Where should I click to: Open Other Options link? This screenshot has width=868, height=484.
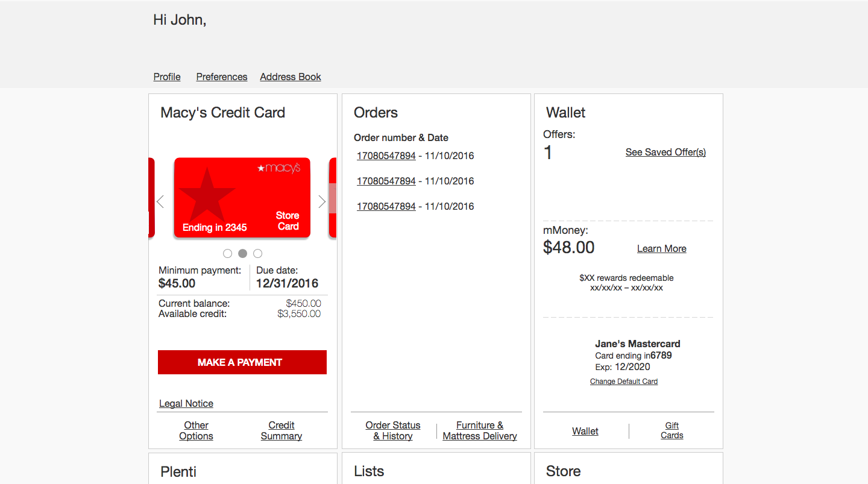pos(196,430)
